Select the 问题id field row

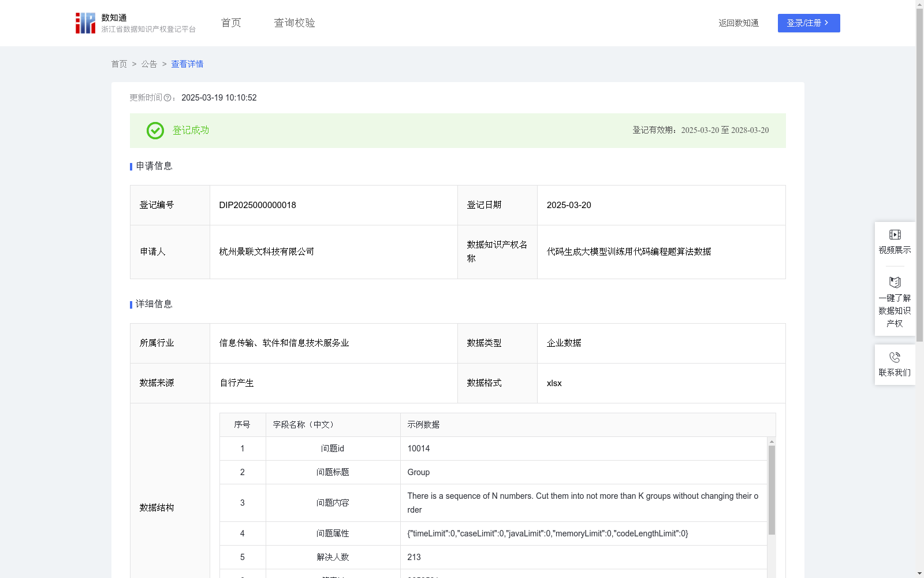[493, 449]
